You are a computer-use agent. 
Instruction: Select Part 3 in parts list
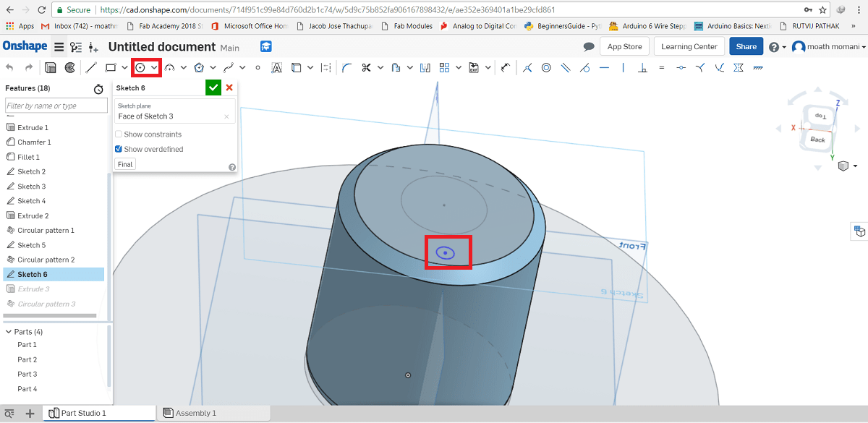(27, 375)
